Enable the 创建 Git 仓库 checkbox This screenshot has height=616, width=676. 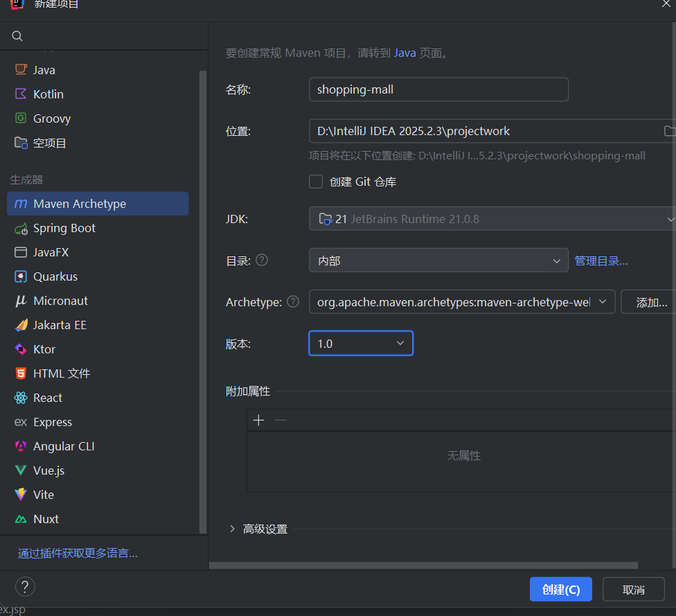pos(316,182)
